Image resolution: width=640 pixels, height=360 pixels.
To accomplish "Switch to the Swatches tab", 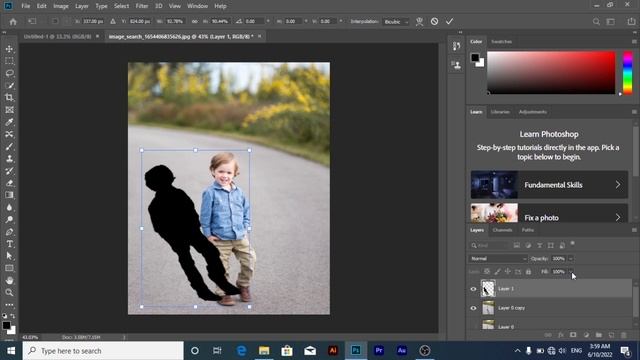I will click(501, 42).
